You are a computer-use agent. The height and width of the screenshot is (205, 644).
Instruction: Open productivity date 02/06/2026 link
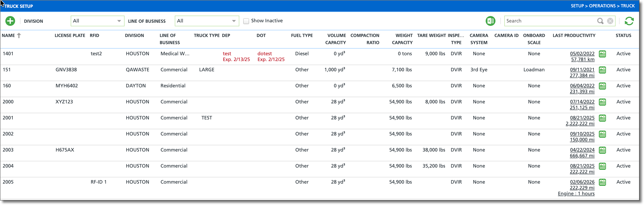(582, 182)
